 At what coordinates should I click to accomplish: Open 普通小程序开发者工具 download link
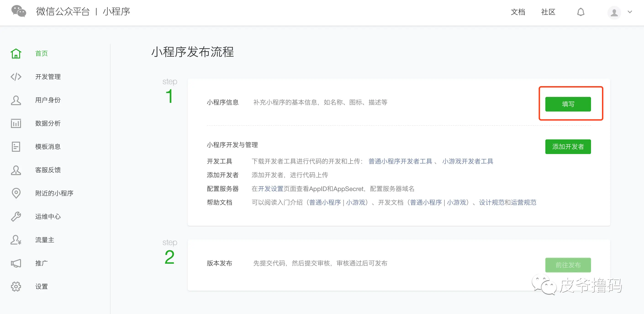400,161
